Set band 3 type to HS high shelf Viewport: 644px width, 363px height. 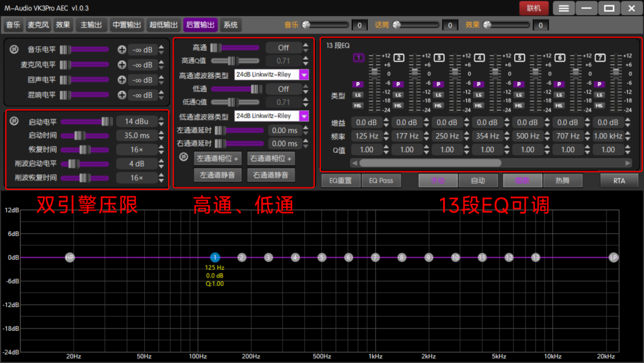tap(438, 106)
